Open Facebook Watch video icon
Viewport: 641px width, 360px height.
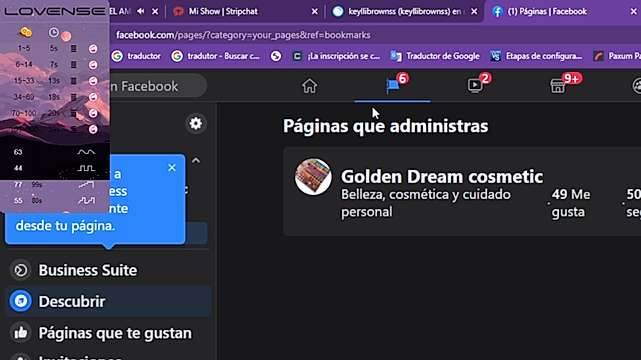click(475, 85)
